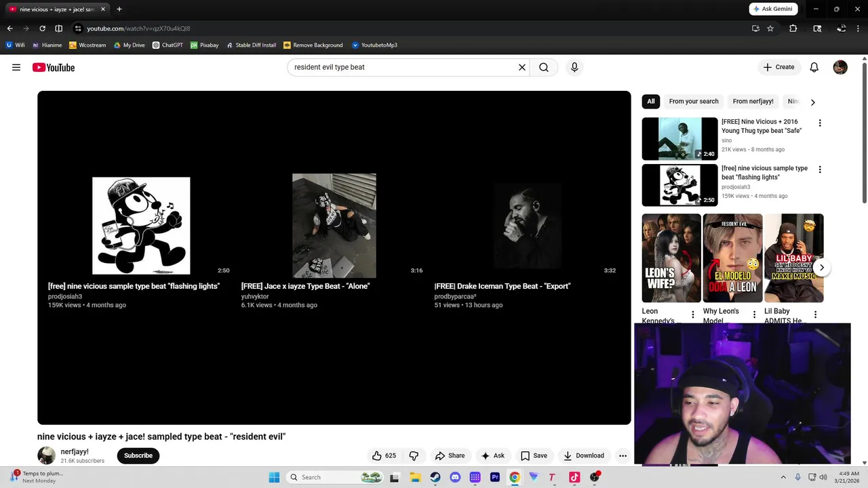This screenshot has height=488, width=868.
Task: Show hidden system tray icons
Action: [783, 477]
